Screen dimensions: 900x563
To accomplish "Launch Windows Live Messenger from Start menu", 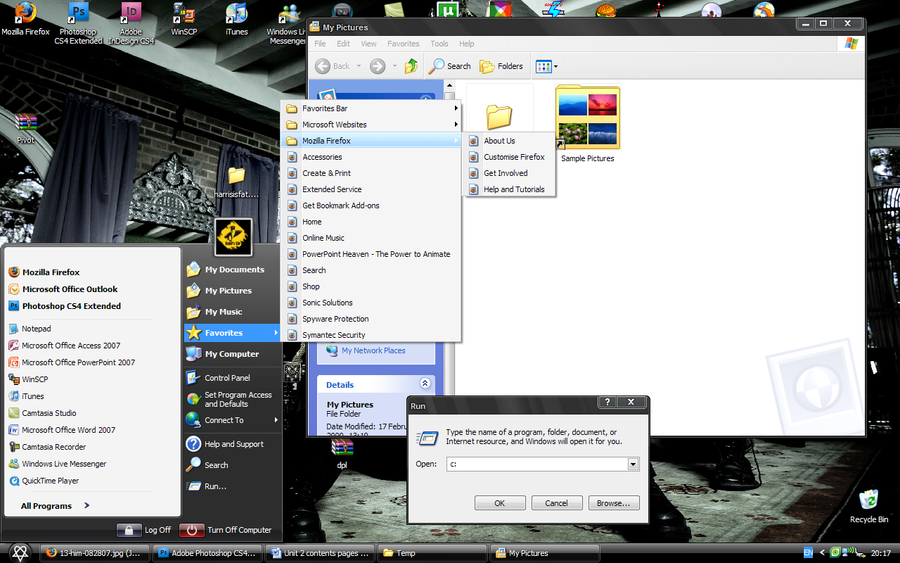I will pos(57,464).
